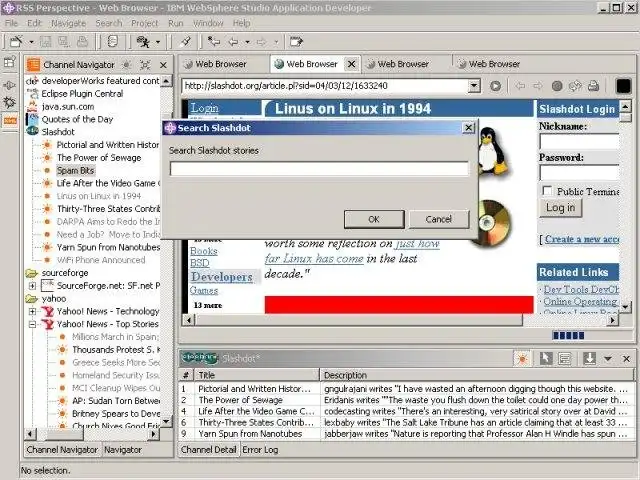Click the browser Refresh icon
The height and width of the screenshot is (480, 640).
click(575, 86)
